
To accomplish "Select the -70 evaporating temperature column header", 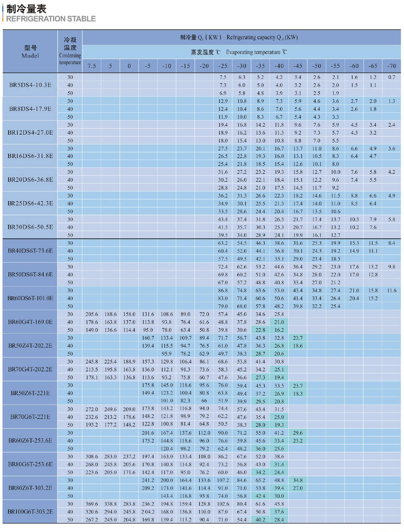I will click(391, 66).
